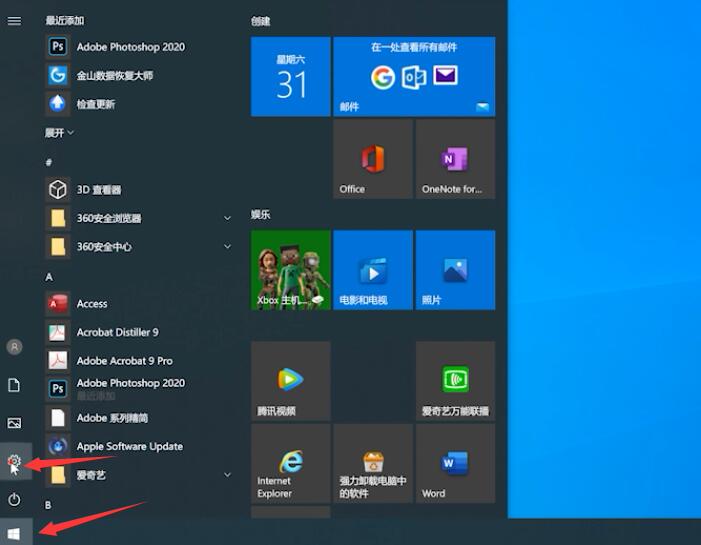Open Adobe Photoshop 2020 in the A section
The height and width of the screenshot is (545, 701).
(x=139, y=389)
